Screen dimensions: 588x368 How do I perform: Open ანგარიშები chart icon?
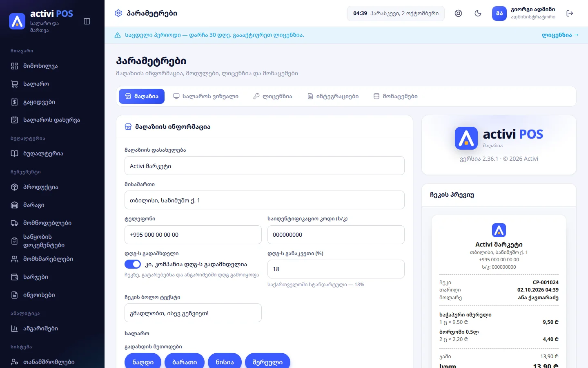pyautogui.click(x=15, y=329)
